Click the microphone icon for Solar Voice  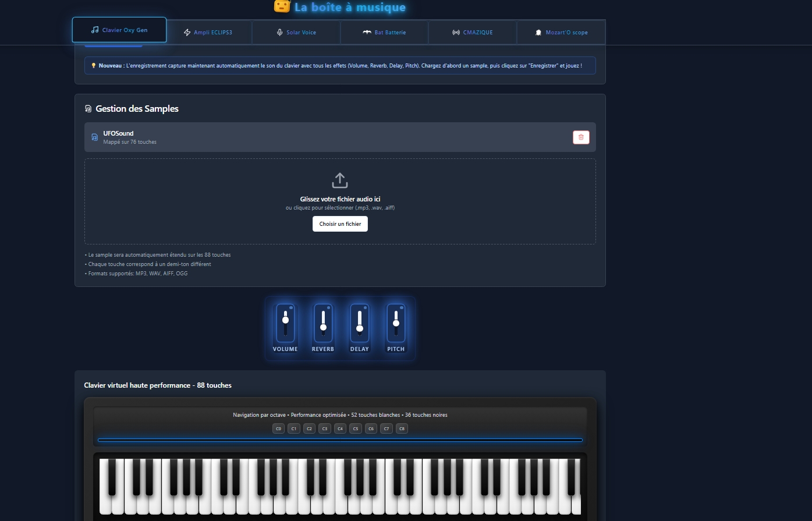click(279, 33)
